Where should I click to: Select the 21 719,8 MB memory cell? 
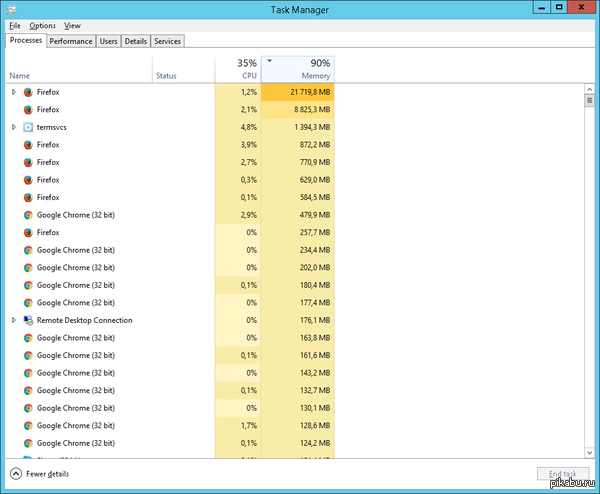click(298, 92)
